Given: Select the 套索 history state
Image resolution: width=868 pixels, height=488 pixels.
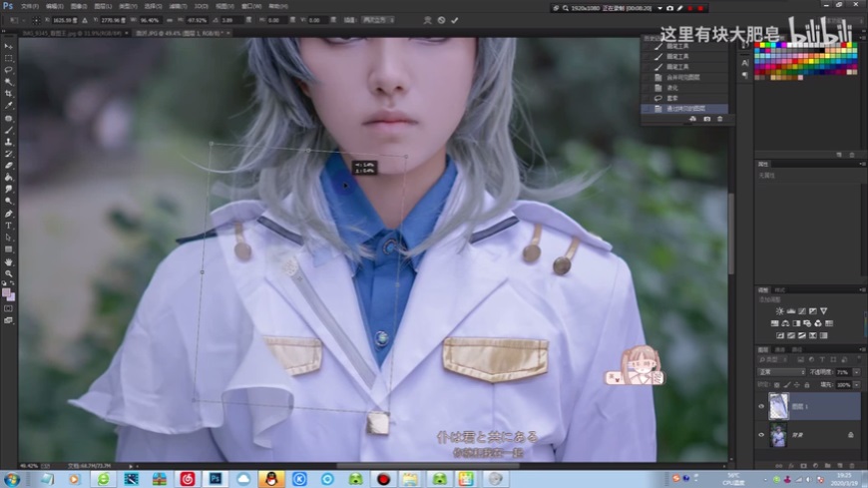Looking at the screenshot, I should [x=684, y=98].
